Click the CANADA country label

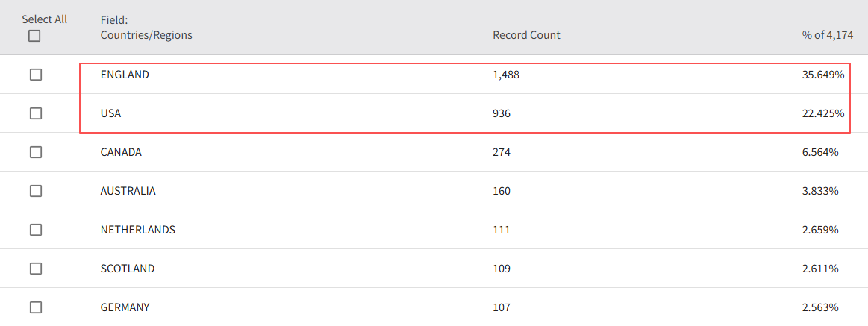(x=121, y=152)
